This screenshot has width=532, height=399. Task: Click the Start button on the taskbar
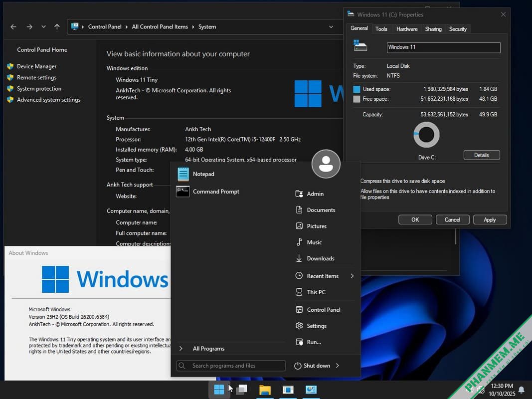click(219, 390)
